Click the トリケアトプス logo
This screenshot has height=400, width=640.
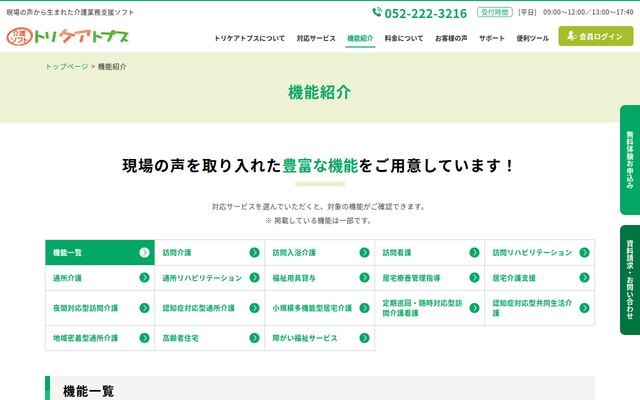click(67, 36)
